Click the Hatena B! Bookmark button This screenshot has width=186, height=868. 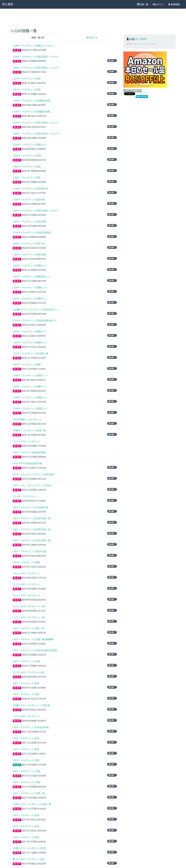[142, 97]
